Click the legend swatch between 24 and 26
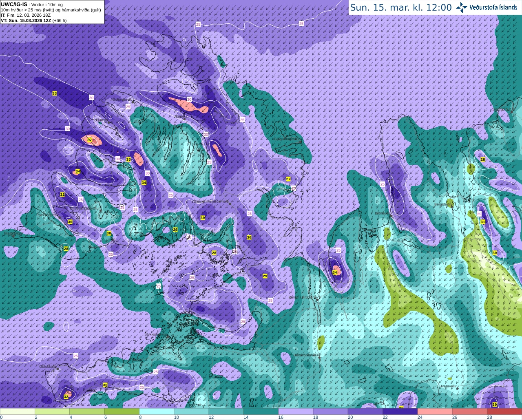Viewport: 522px width, 420px height. click(x=435, y=411)
